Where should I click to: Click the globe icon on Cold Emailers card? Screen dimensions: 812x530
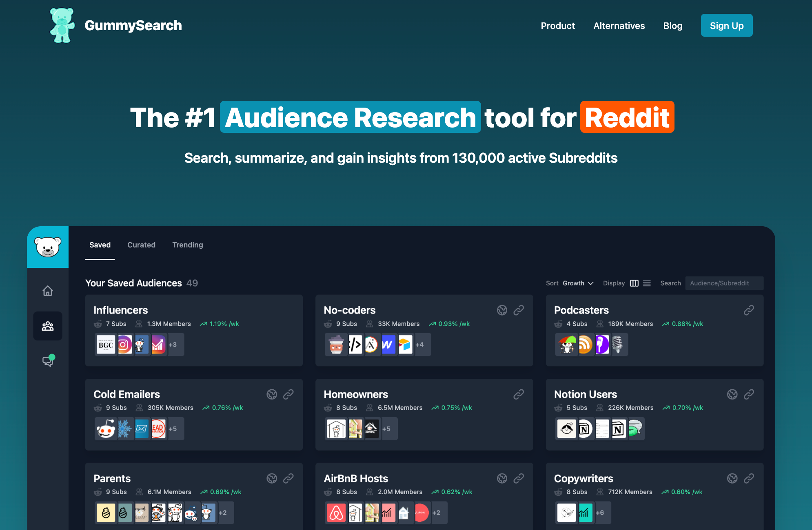272,394
